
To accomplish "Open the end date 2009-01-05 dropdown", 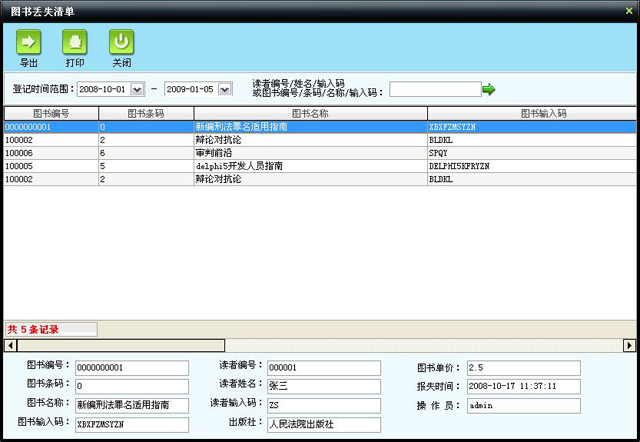I will point(224,89).
